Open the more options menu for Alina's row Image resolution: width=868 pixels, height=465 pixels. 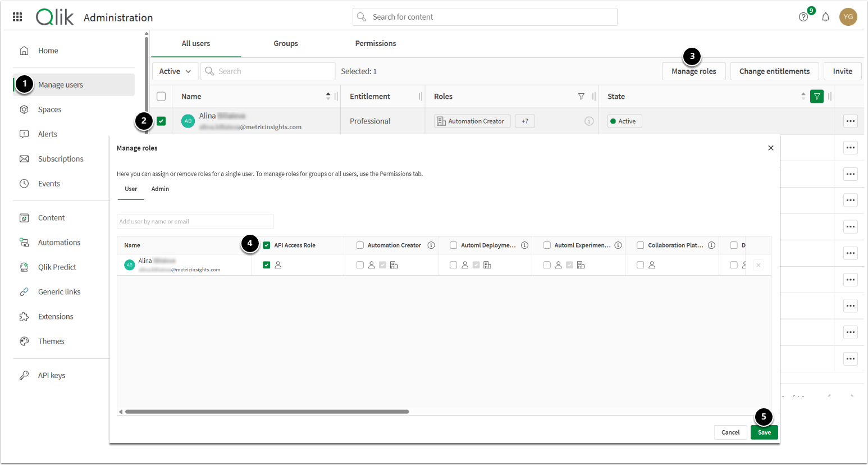tap(851, 121)
